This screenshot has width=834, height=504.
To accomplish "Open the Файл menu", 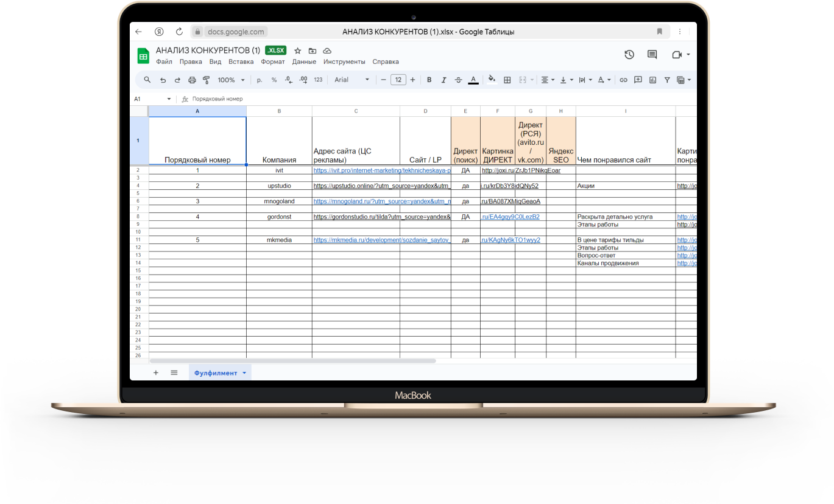I will pos(164,61).
